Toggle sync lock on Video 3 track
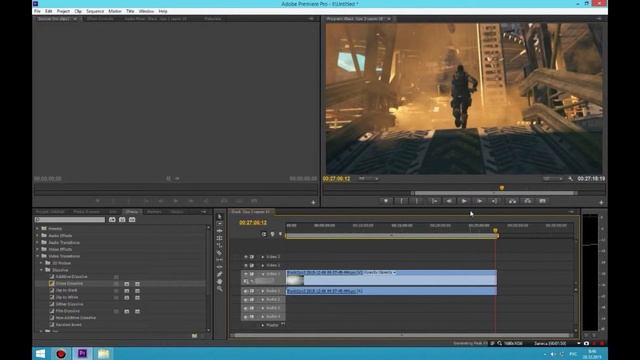Viewport: 640px width, 360px height. point(252,257)
